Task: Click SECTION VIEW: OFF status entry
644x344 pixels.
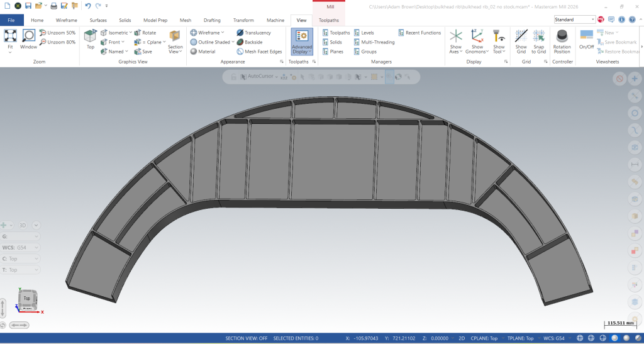Action: click(246, 338)
